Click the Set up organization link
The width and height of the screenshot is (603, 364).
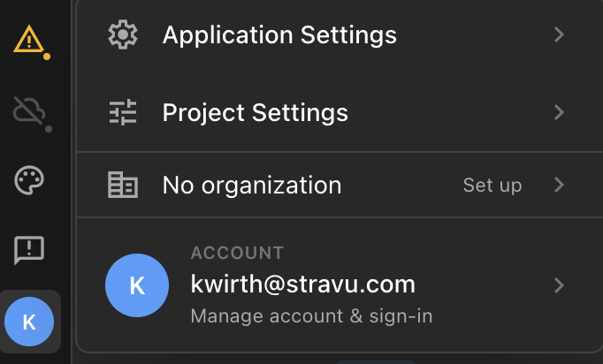tap(492, 186)
